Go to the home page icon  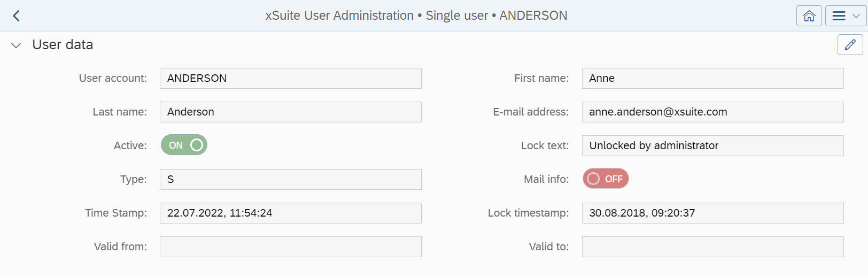pyautogui.click(x=809, y=16)
